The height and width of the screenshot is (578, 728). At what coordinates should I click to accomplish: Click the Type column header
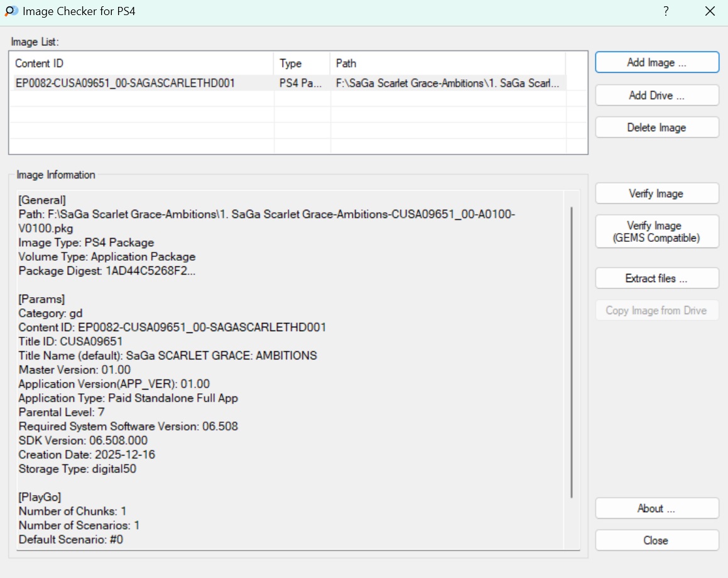click(302, 63)
